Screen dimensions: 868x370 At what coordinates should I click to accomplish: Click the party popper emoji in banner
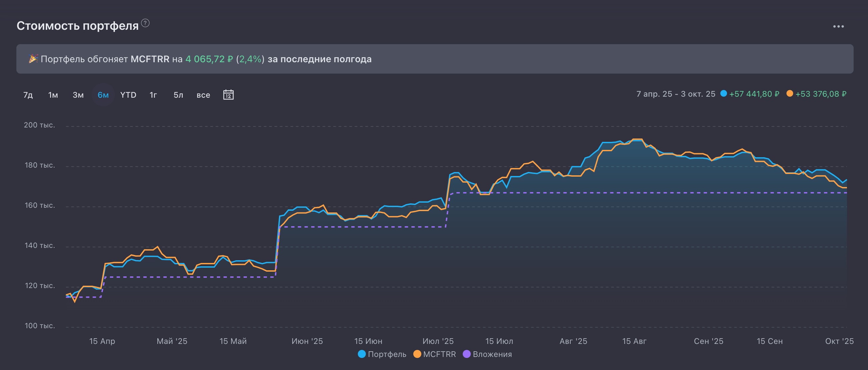point(33,59)
